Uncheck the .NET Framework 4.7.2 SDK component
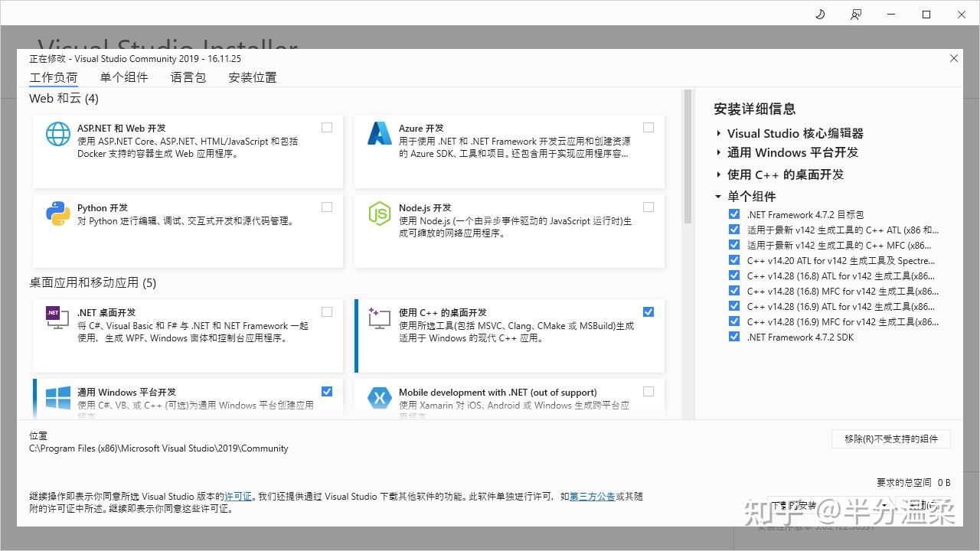 pyautogui.click(x=734, y=337)
